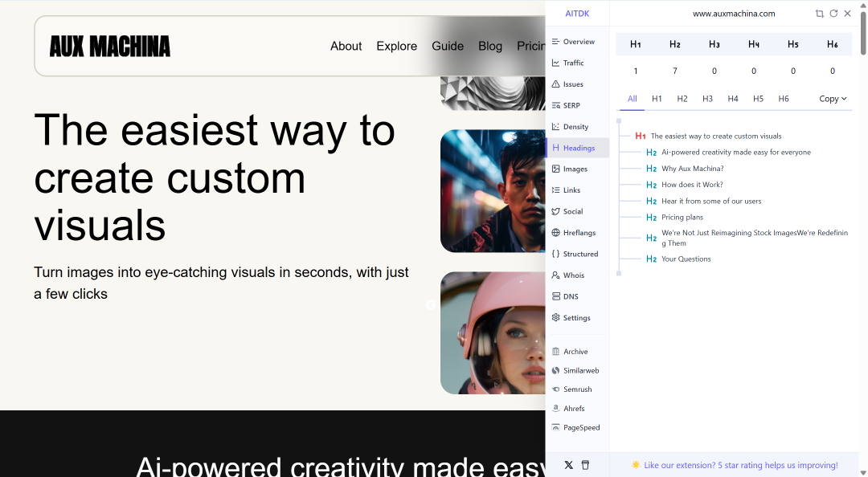Viewport: 868px width, 477px height.
Task: Click Blog in the website nav
Action: tap(490, 46)
